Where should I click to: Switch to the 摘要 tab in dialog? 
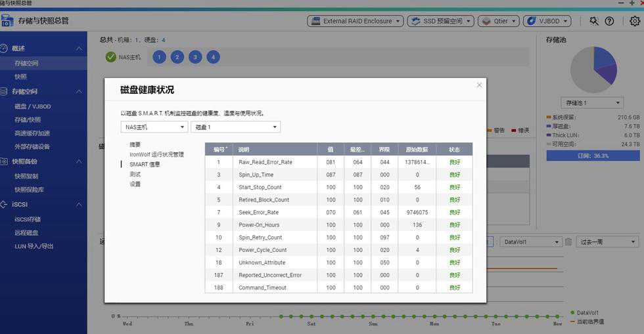point(135,144)
